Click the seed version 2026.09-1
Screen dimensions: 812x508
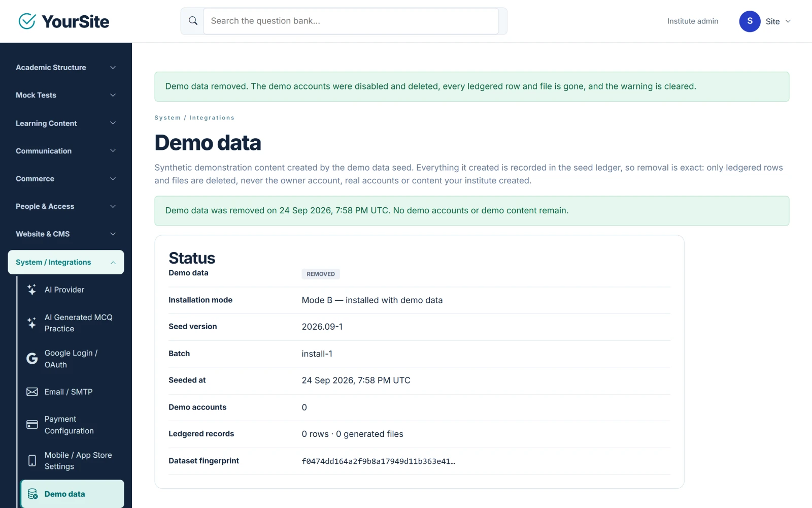pos(322,327)
